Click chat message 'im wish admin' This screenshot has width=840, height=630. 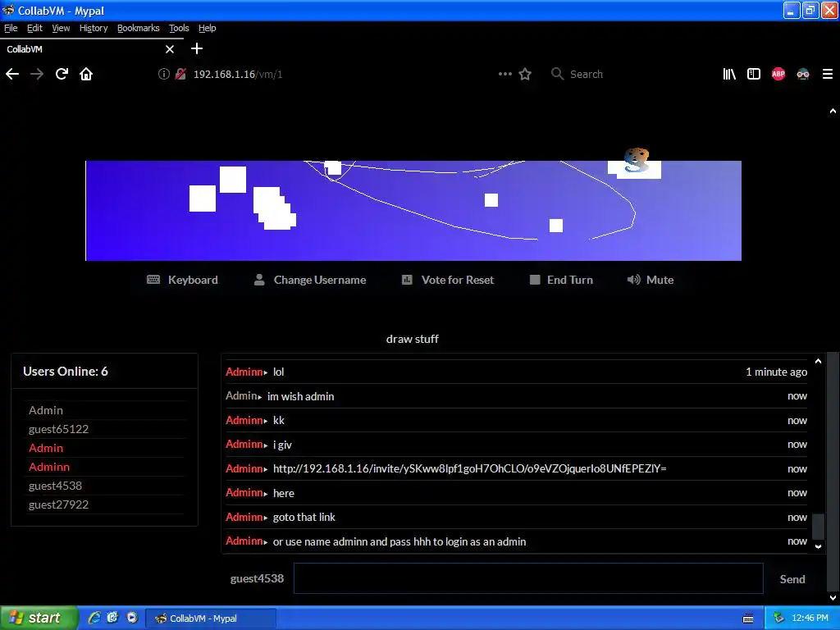tap(300, 396)
